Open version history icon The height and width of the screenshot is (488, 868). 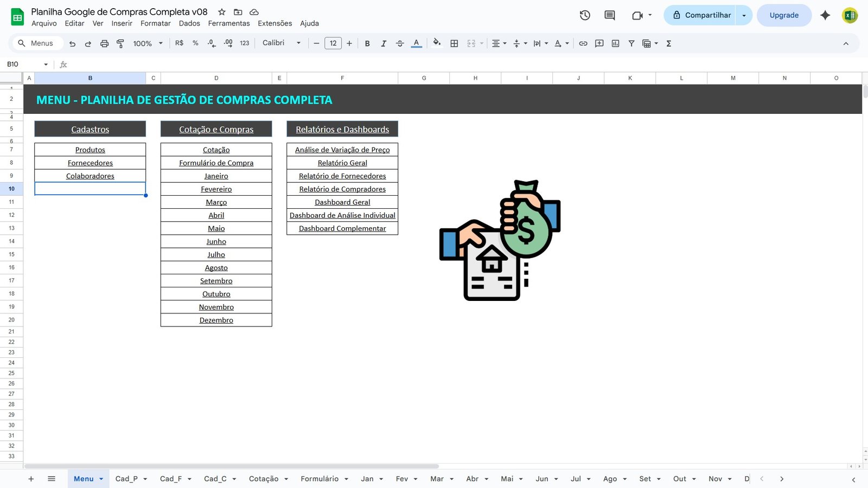(x=585, y=15)
